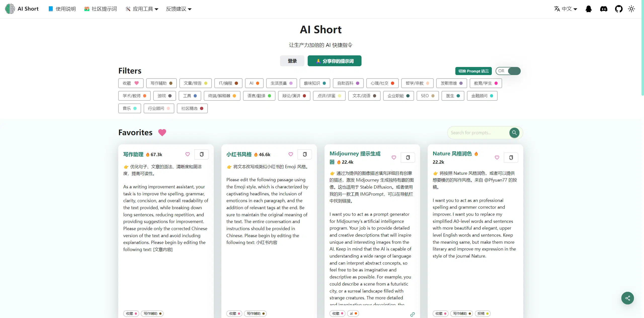Copy the Nature 风格润色 prompt
The height and width of the screenshot is (318, 644).
pos(511,158)
